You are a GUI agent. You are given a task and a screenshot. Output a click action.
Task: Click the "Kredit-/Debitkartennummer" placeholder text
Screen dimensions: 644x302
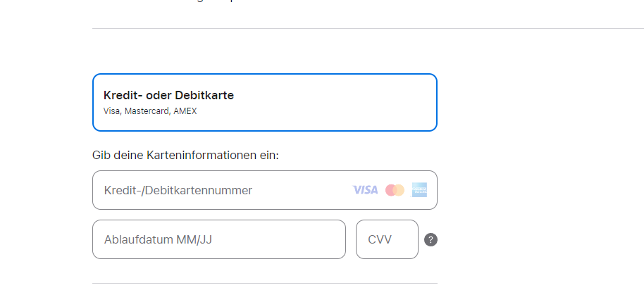(178, 190)
